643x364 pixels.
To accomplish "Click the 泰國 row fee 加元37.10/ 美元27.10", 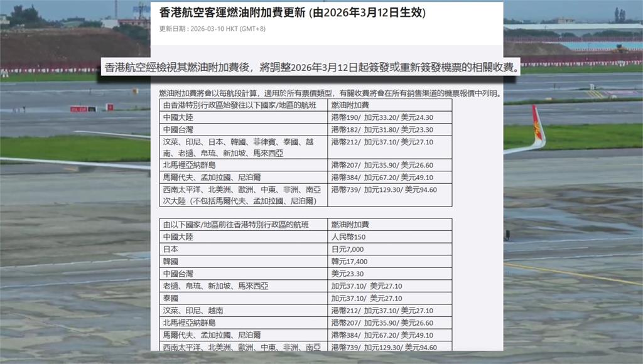I will (367, 298).
